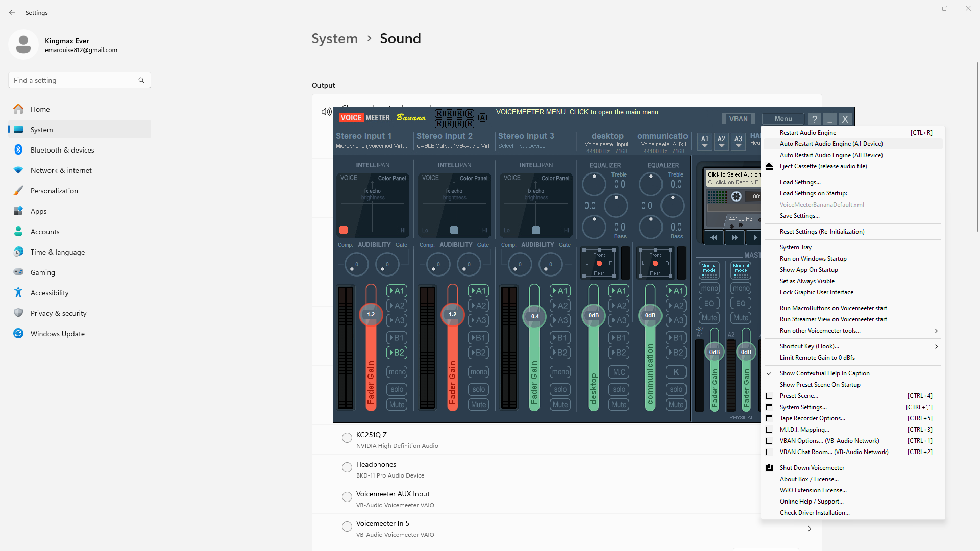This screenshot has width=980, height=551.
Task: Click the System breadcrumb link
Action: click(334, 39)
